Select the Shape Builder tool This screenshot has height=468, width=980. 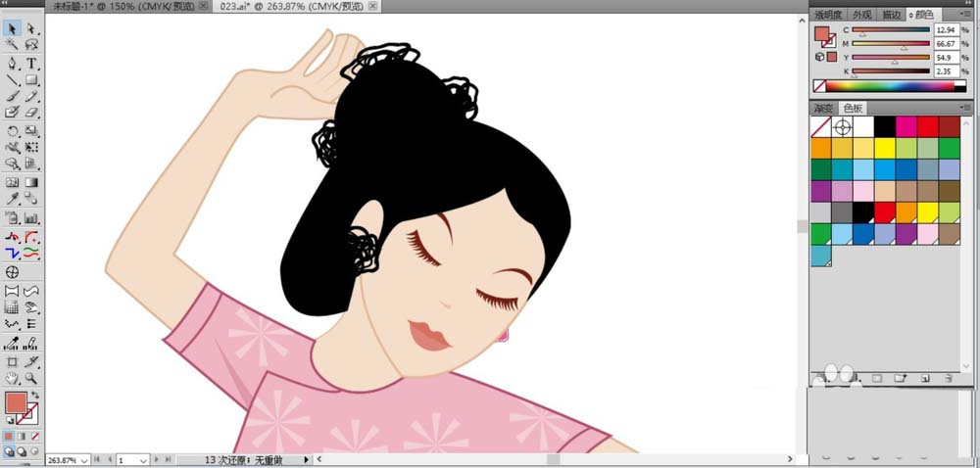coord(12,164)
